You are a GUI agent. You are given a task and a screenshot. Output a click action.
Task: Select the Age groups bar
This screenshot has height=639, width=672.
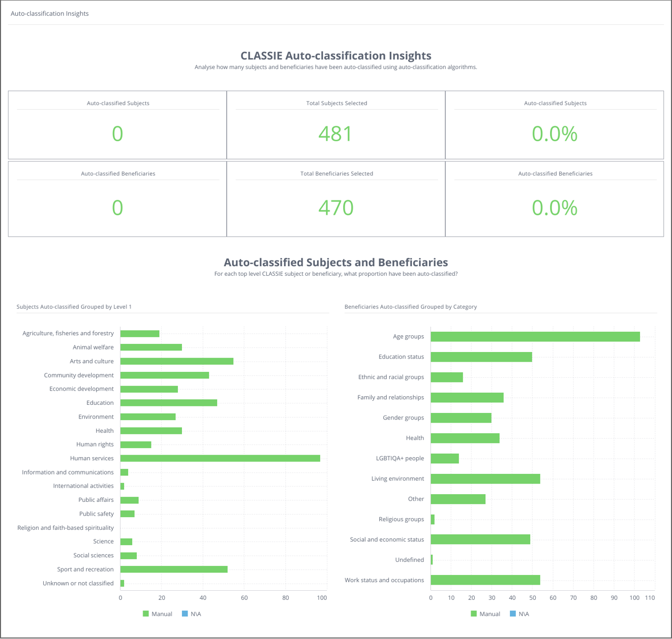point(535,337)
